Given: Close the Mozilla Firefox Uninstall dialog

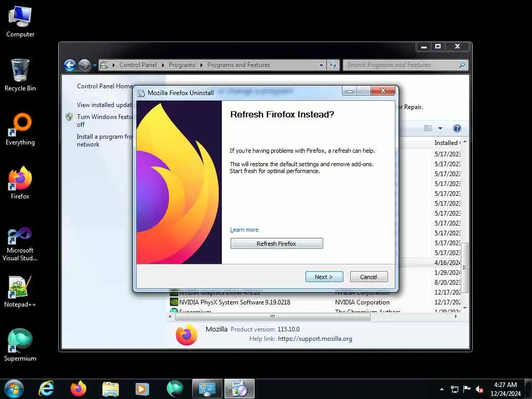Looking at the screenshot, I should pyautogui.click(x=383, y=90).
